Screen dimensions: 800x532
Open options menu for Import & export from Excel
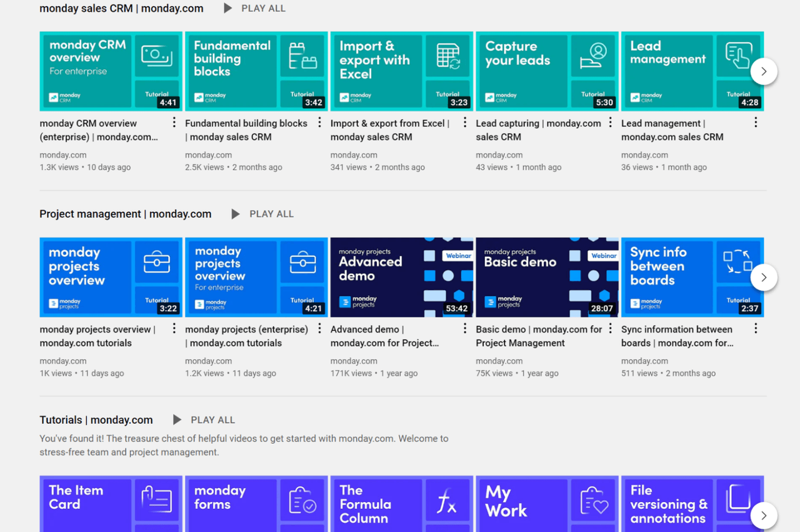click(465, 123)
